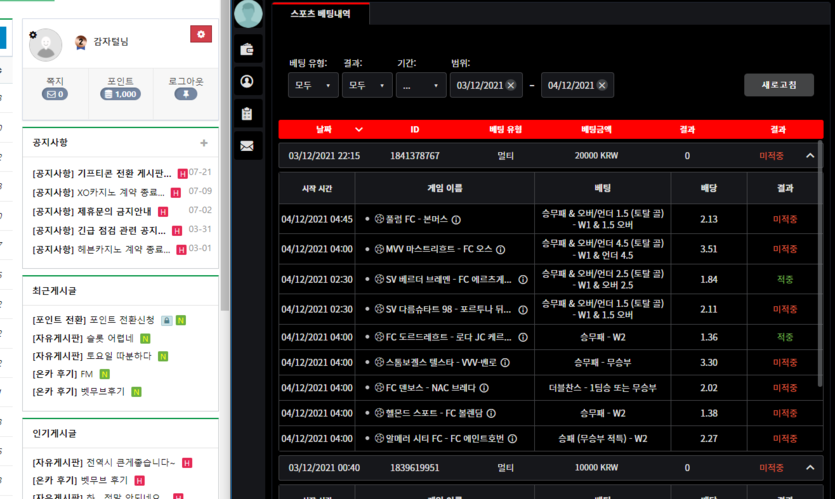
Task: Click the 10000 KRW bet amount
Action: tap(596, 468)
